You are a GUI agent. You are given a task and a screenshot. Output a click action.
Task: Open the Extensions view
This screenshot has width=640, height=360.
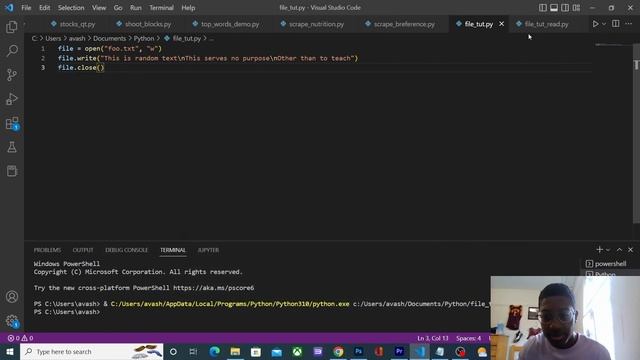tap(12, 123)
